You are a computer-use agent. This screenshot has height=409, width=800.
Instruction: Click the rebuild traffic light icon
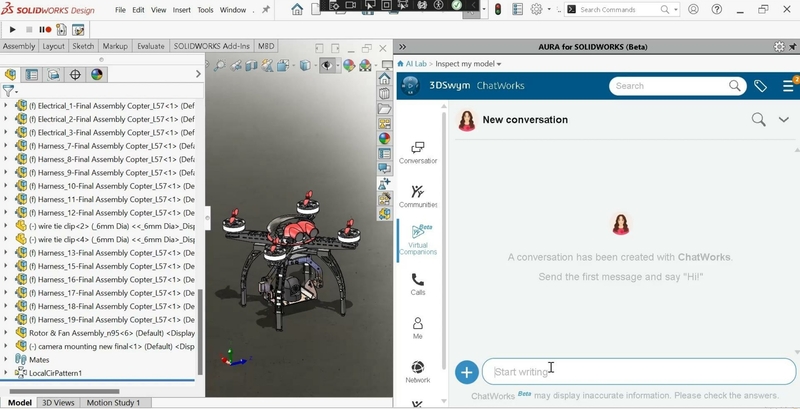[x=499, y=10]
